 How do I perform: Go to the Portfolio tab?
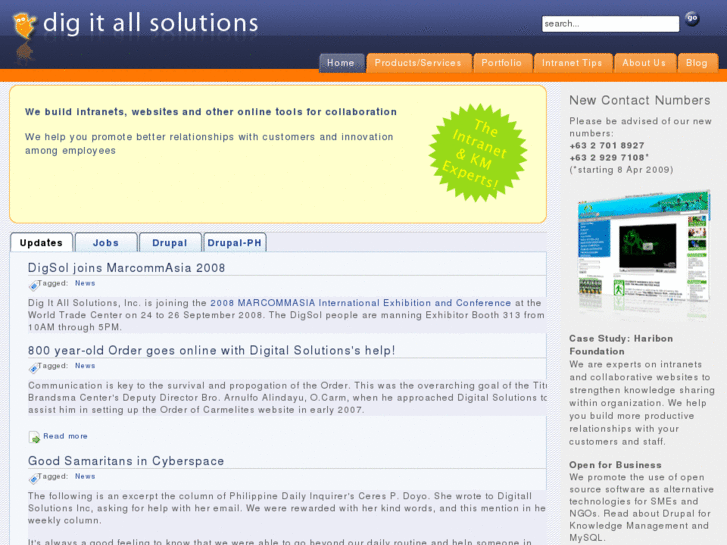[x=502, y=63]
